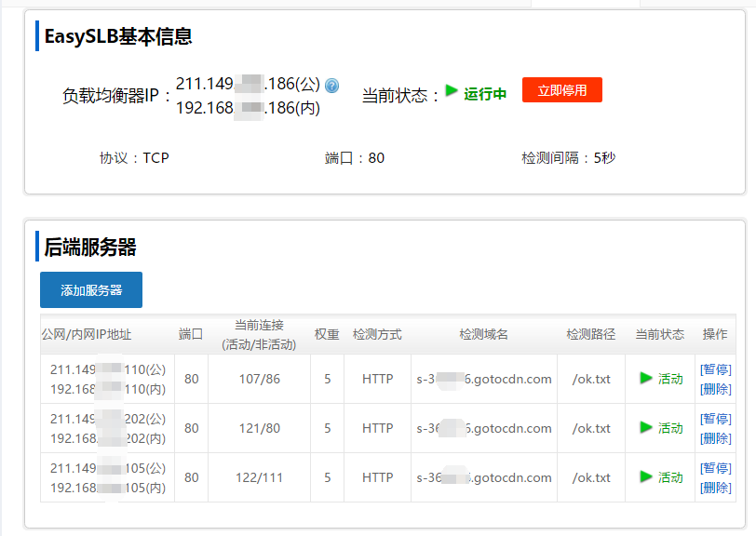The width and height of the screenshot is (756, 536).
Task: Click the green 运行中 status icon
Action: 452,91
